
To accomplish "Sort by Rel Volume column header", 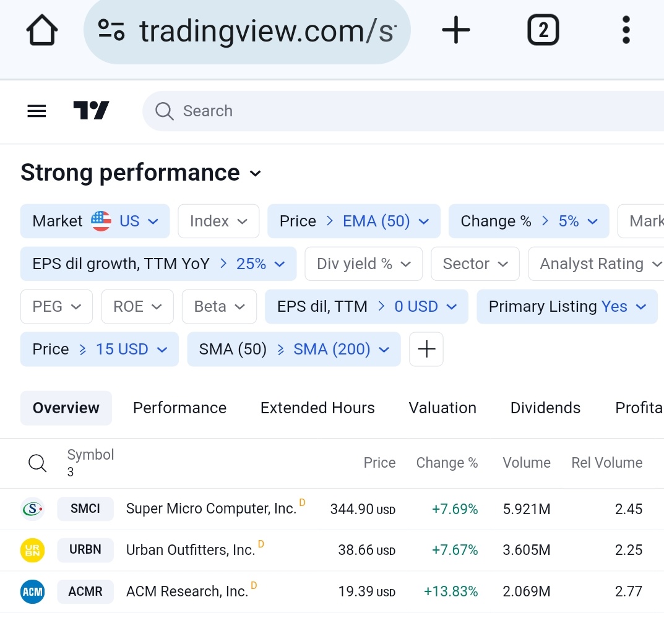I will click(x=607, y=463).
